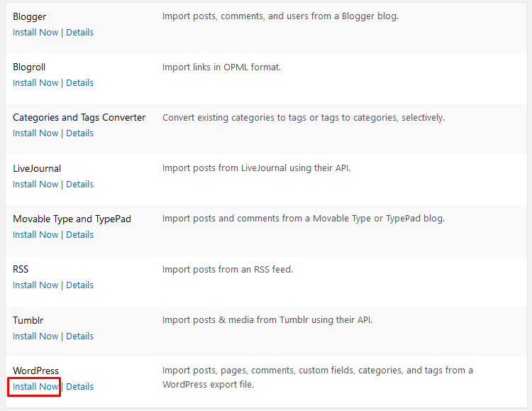Open Details for Categories and Tags Converter
The height and width of the screenshot is (411, 532).
[79, 133]
